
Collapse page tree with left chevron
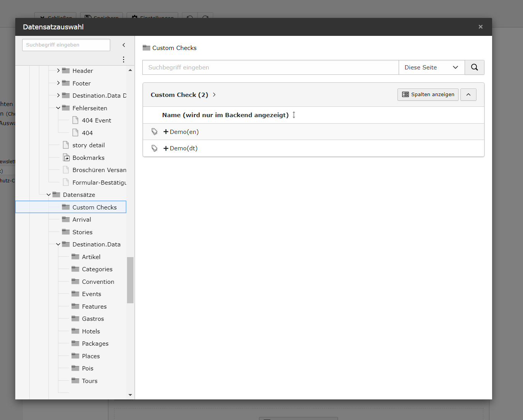click(x=124, y=45)
